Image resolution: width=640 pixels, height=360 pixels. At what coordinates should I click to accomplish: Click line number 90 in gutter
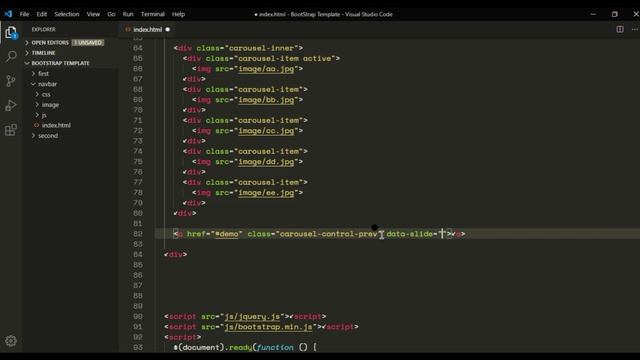coord(138,316)
